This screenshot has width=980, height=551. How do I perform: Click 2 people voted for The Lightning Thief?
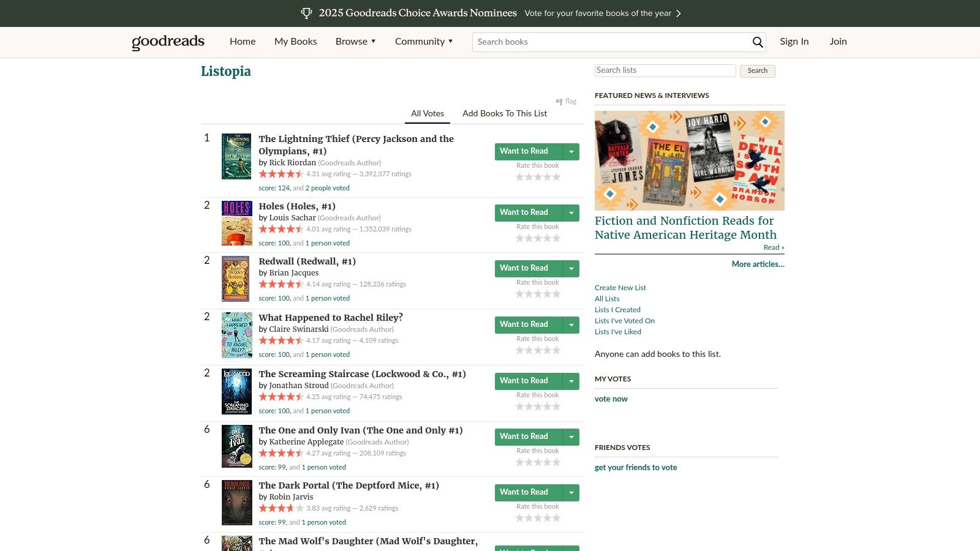tap(328, 189)
